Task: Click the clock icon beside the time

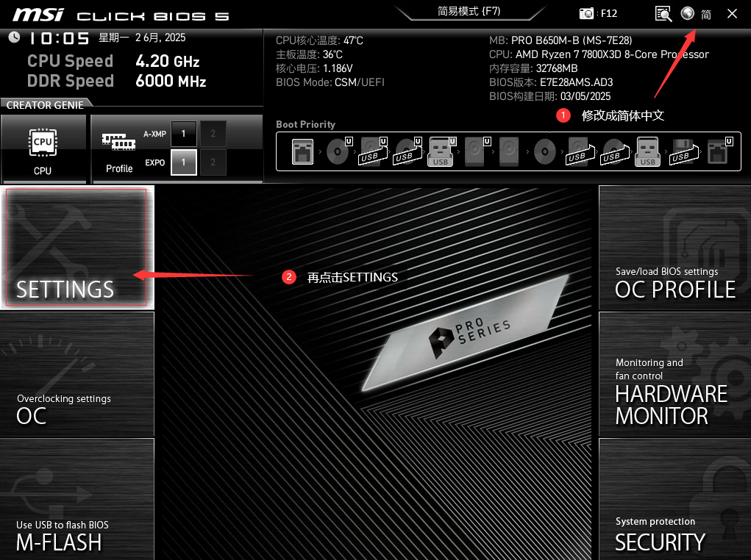Action: click(x=14, y=37)
